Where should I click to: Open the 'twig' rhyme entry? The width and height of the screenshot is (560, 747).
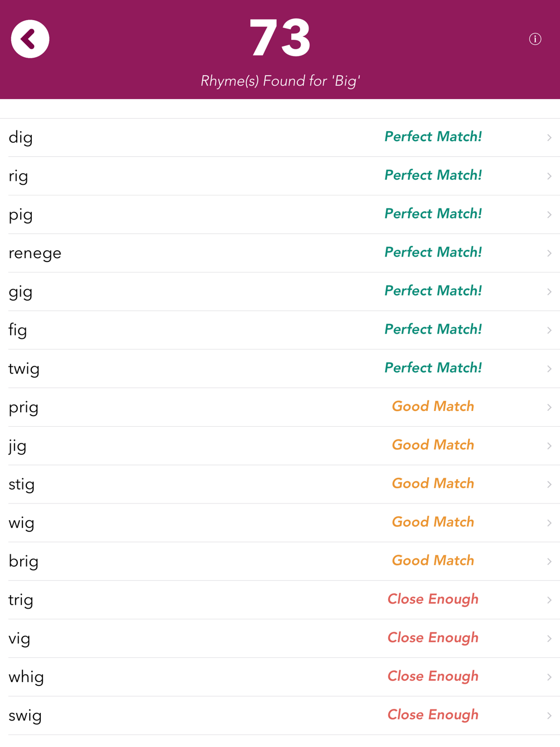point(24,369)
